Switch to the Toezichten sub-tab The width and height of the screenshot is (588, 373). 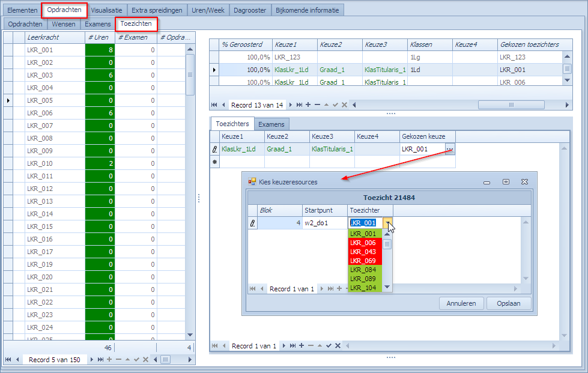pyautogui.click(x=136, y=23)
